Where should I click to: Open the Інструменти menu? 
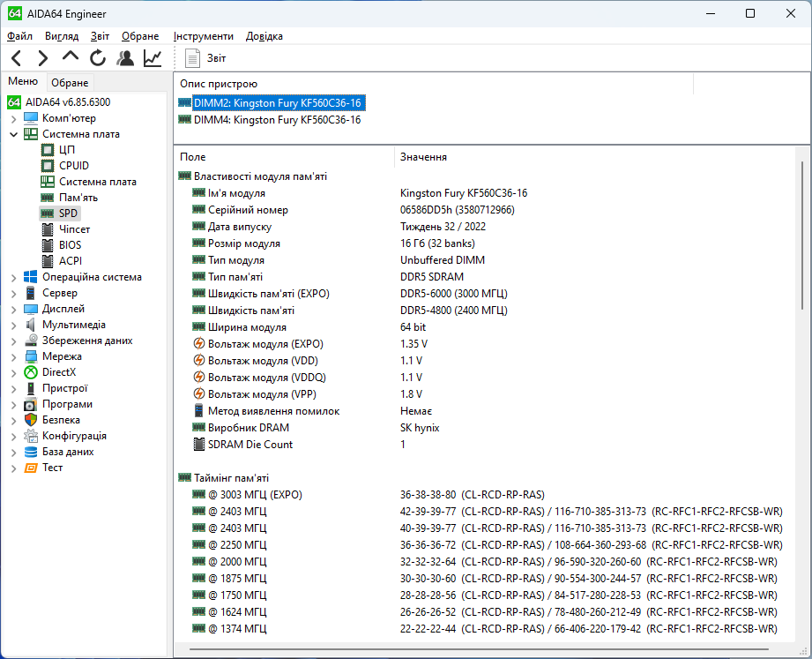pos(204,36)
